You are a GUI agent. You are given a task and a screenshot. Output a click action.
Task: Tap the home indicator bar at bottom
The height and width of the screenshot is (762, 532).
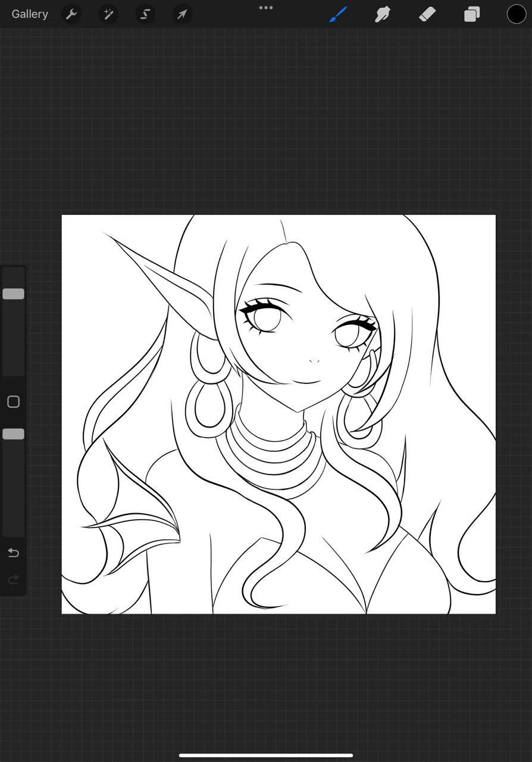[266, 755]
